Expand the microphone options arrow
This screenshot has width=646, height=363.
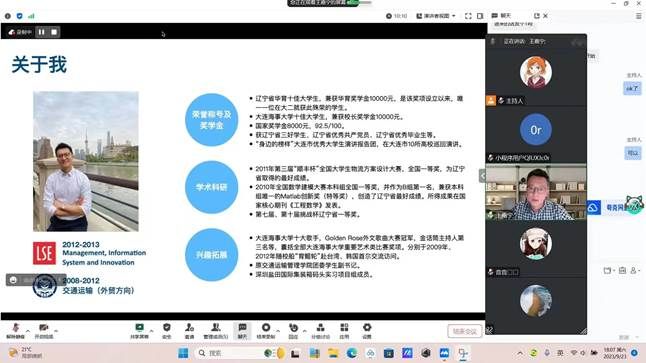[x=28, y=330]
